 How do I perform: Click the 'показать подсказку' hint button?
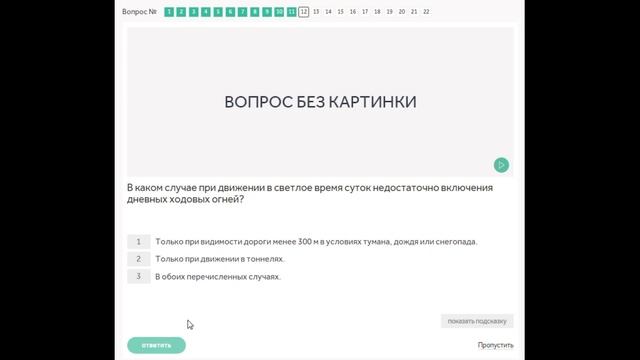point(477,321)
